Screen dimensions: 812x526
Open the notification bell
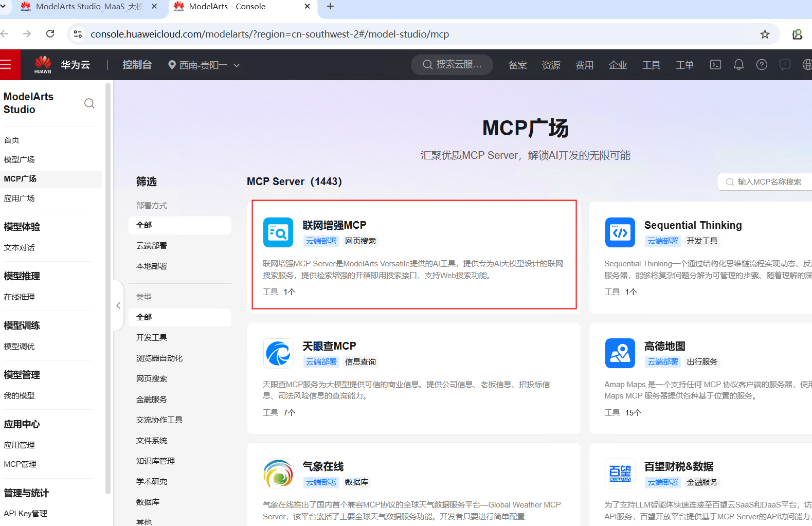point(738,65)
